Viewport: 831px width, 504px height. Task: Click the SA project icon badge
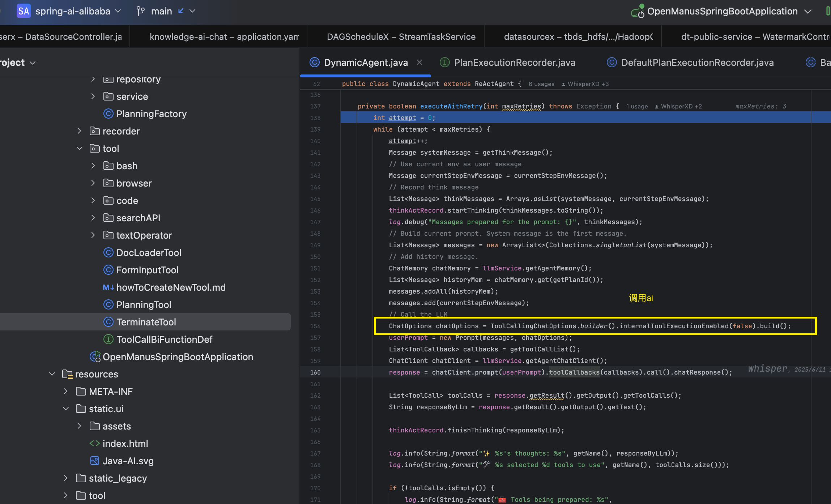pyautogui.click(x=24, y=11)
